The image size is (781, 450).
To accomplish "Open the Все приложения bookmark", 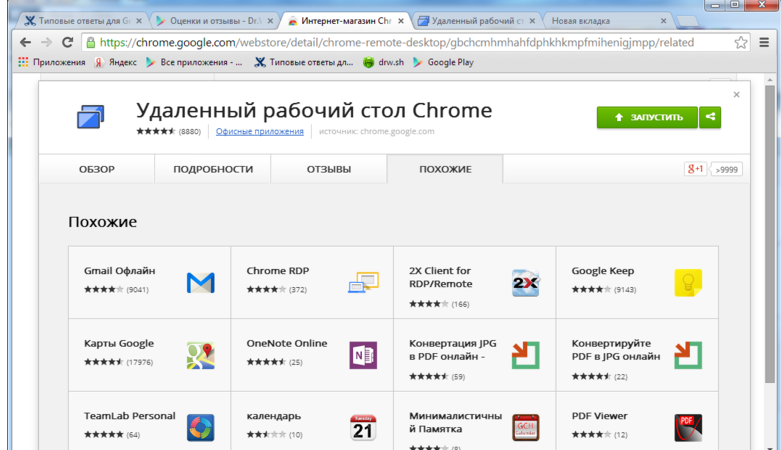I will coord(194,62).
